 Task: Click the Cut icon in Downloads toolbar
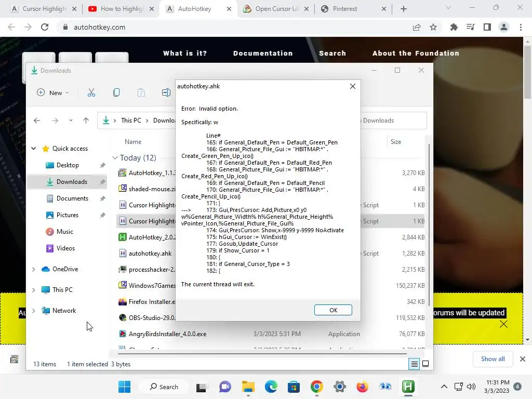pyautogui.click(x=91, y=92)
